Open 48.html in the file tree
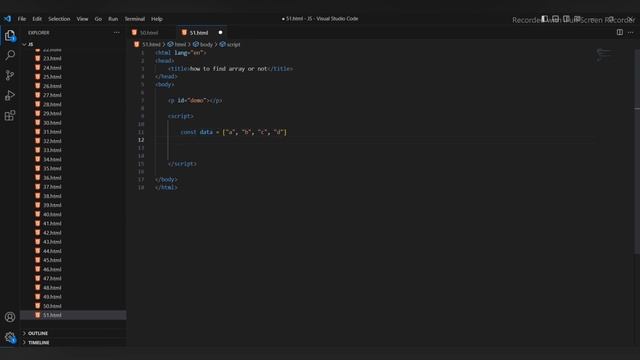 pyautogui.click(x=52, y=288)
